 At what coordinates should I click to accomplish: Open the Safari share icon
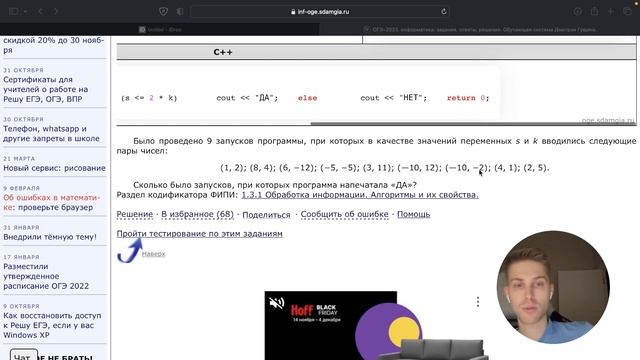(x=595, y=11)
